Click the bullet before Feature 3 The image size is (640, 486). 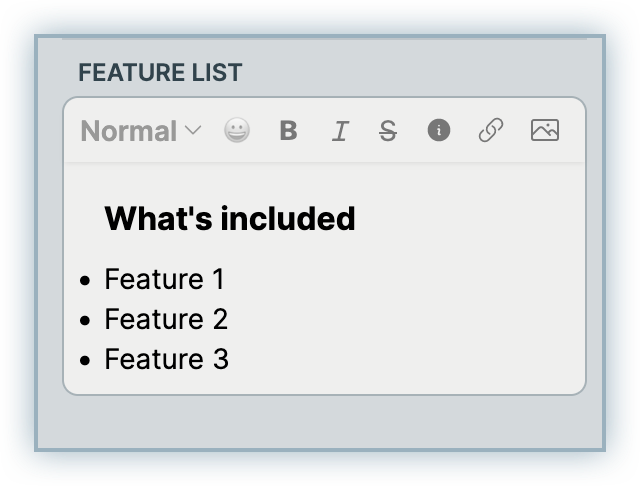tap(85, 361)
